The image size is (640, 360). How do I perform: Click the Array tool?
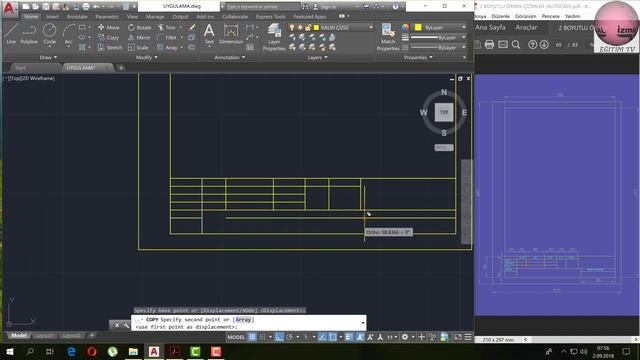coord(168,47)
